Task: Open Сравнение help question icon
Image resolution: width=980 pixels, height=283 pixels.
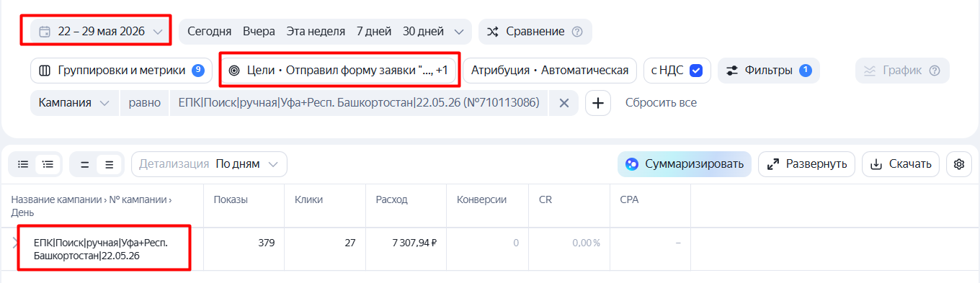Action: click(x=576, y=32)
